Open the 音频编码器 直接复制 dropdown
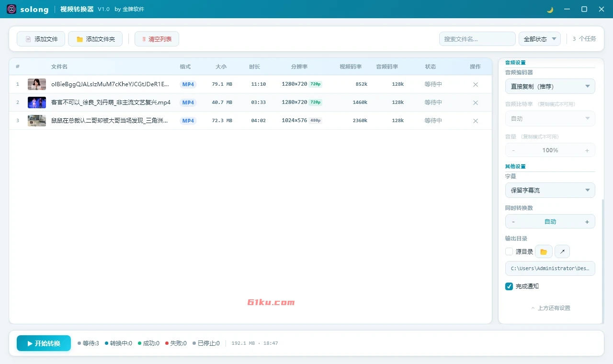This screenshot has height=364, width=613. [550, 86]
